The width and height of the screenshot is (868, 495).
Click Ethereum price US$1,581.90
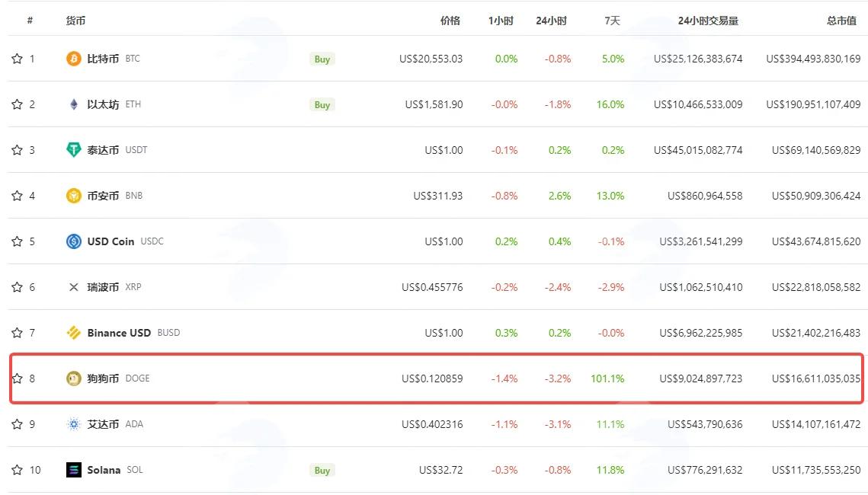click(434, 104)
